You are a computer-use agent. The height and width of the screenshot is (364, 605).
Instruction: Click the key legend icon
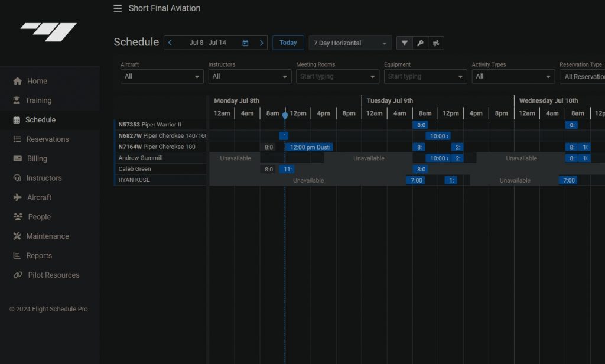coord(420,43)
